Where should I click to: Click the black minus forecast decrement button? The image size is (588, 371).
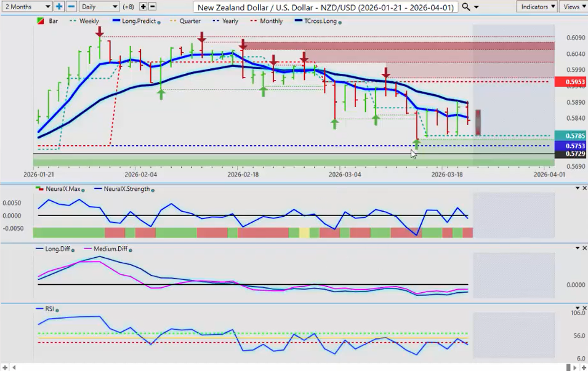152,6
